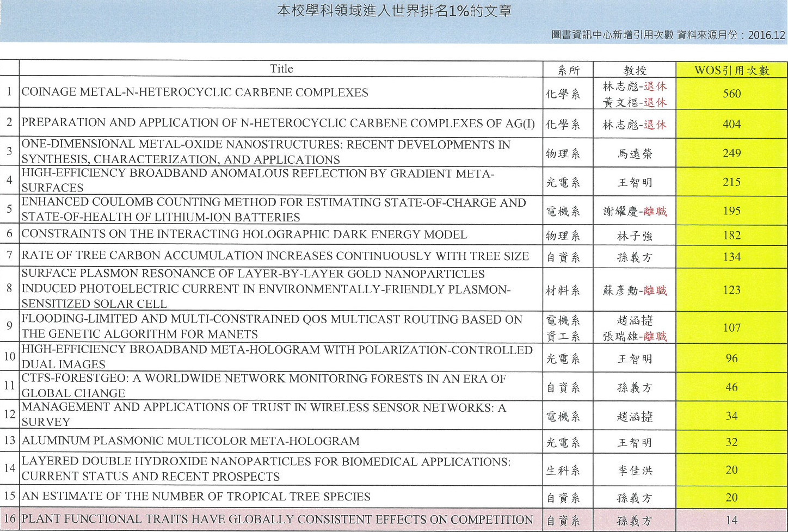This screenshot has height=532, width=788.
Task: Click professor name '林子強'
Action: click(635, 236)
